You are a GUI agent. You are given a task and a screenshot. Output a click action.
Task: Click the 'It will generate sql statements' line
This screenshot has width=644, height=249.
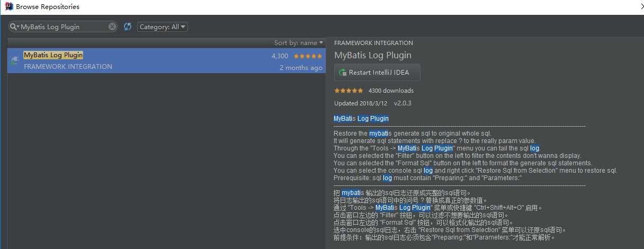point(434,141)
